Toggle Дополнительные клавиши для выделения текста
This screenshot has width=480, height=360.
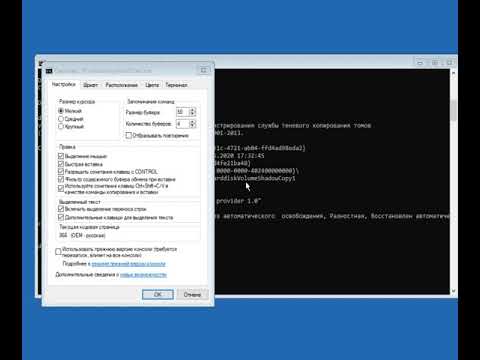click(x=61, y=217)
